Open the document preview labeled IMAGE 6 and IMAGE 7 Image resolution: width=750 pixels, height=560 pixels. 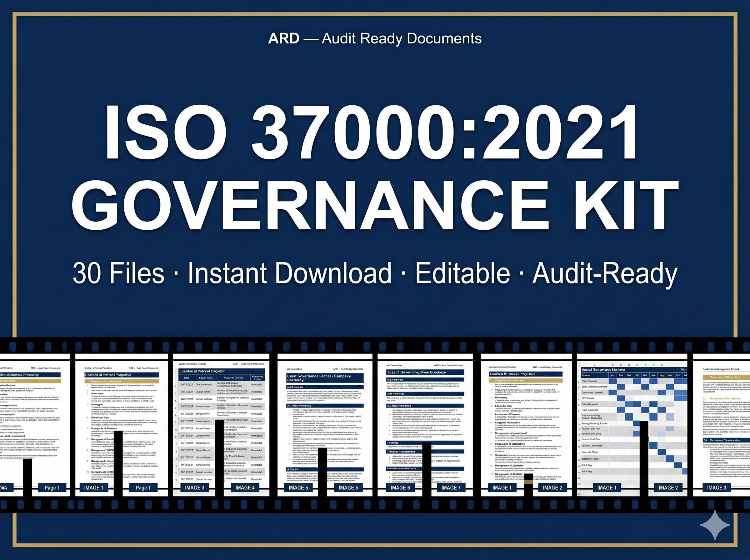point(425,425)
